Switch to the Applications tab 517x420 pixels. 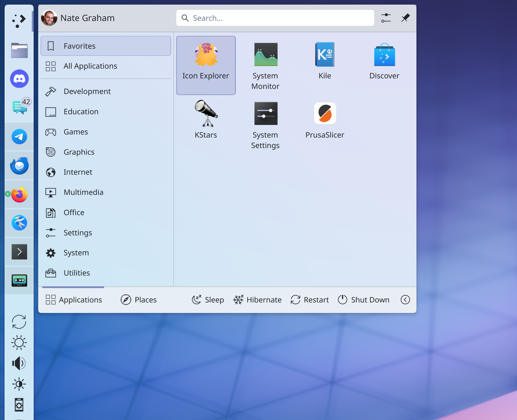tap(73, 300)
